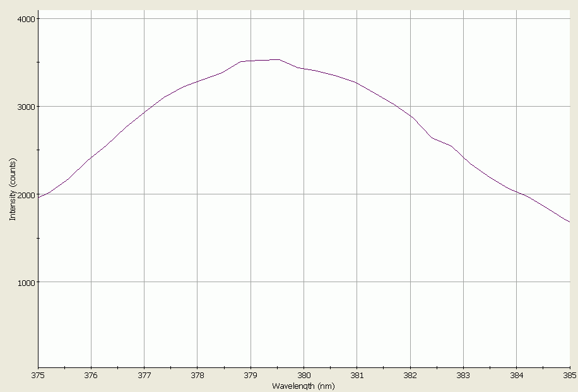
Task: Click the Wavelength (nm) axis title
Action: pyautogui.click(x=305, y=384)
